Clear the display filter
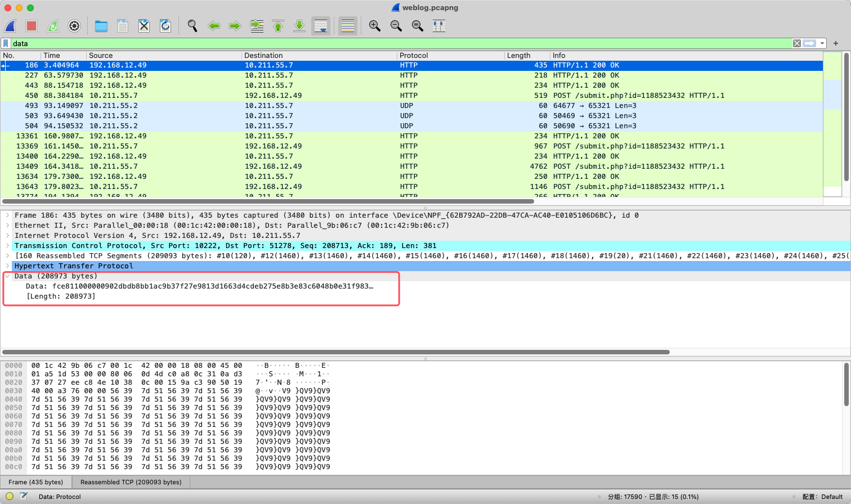The image size is (851, 504). click(x=797, y=43)
